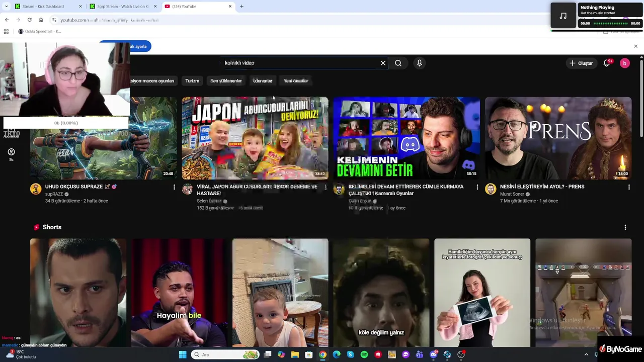
Task: Dismiss the banner with the X icon
Action: point(635,46)
